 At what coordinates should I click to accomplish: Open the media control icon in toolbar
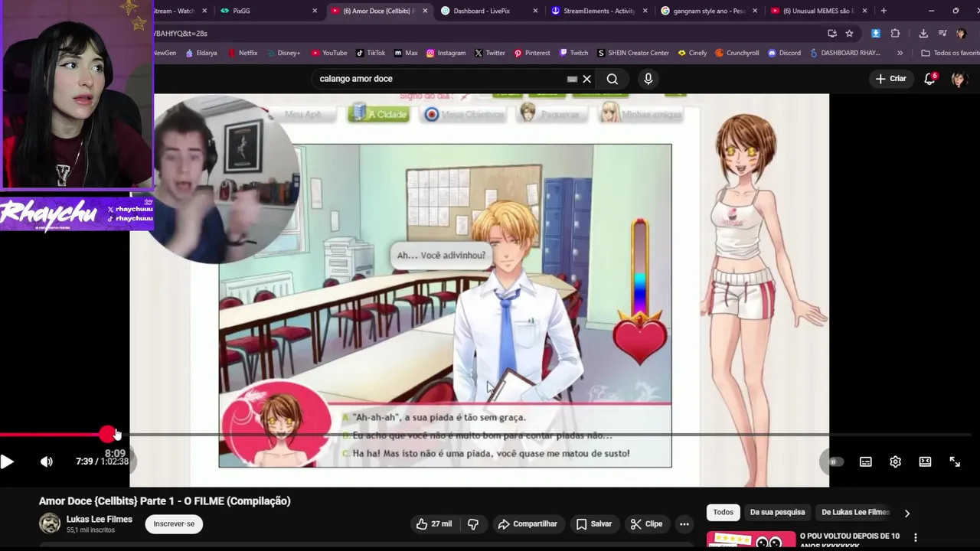[x=942, y=33]
